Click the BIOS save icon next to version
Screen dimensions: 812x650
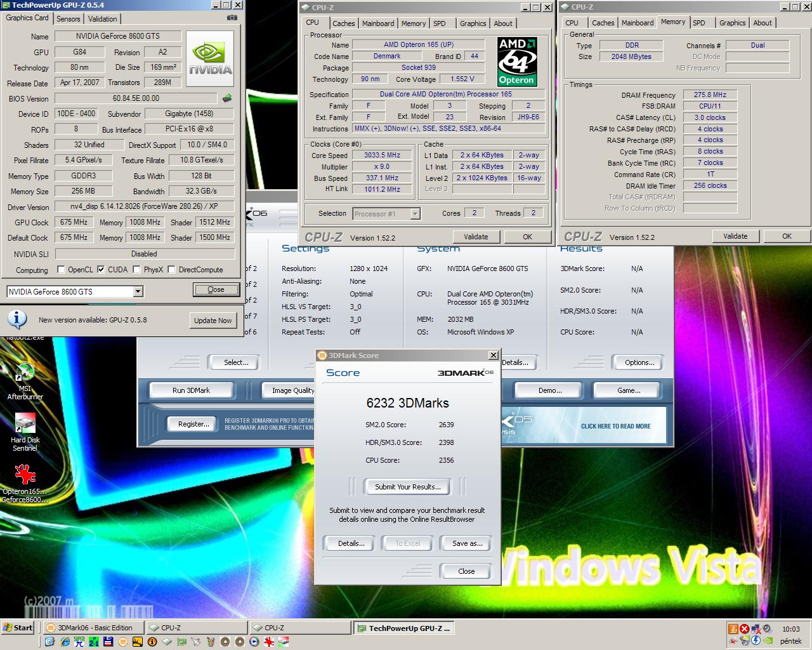227,98
